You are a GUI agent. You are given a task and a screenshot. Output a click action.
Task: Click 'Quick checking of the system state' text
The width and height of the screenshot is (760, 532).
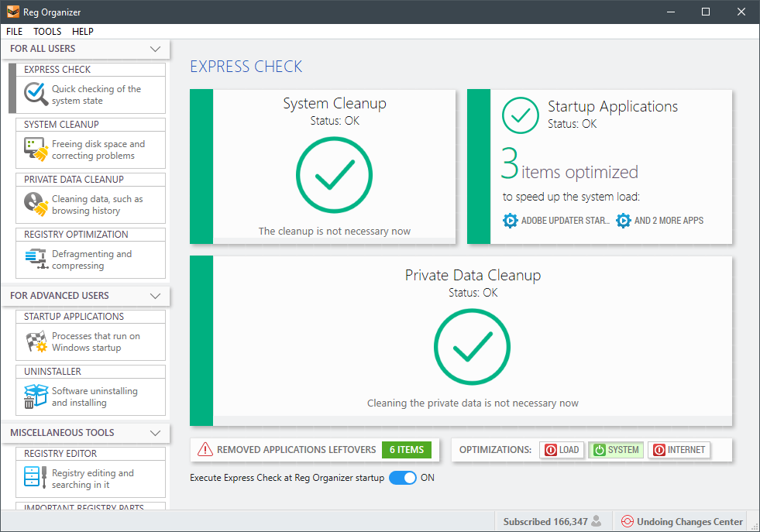(97, 95)
